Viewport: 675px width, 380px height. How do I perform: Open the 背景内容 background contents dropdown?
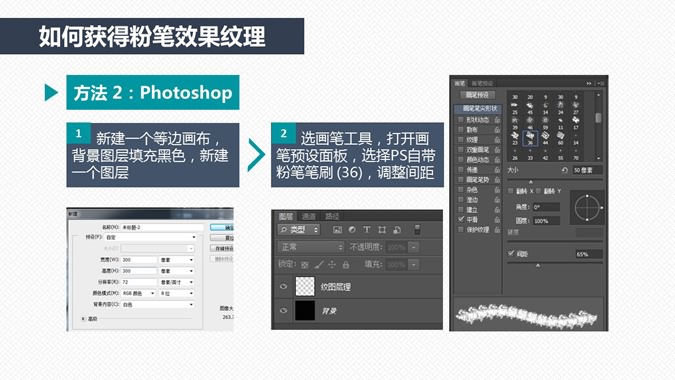[x=158, y=304]
